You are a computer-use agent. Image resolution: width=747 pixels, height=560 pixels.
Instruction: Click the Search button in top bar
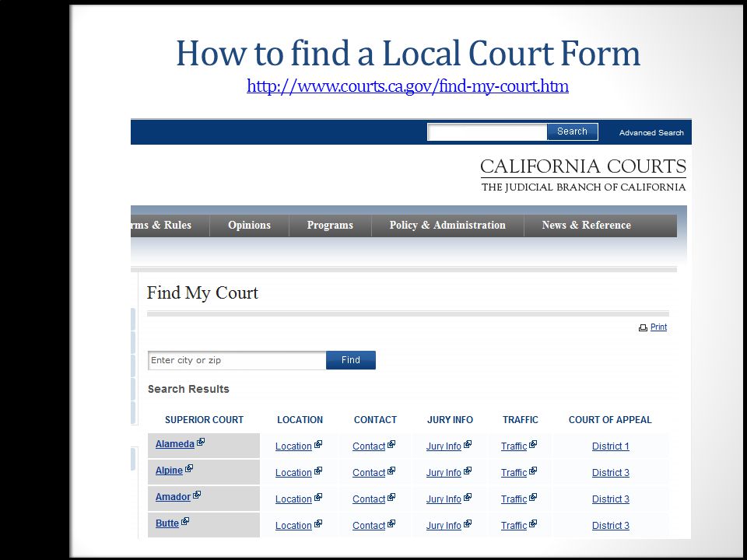coord(572,131)
